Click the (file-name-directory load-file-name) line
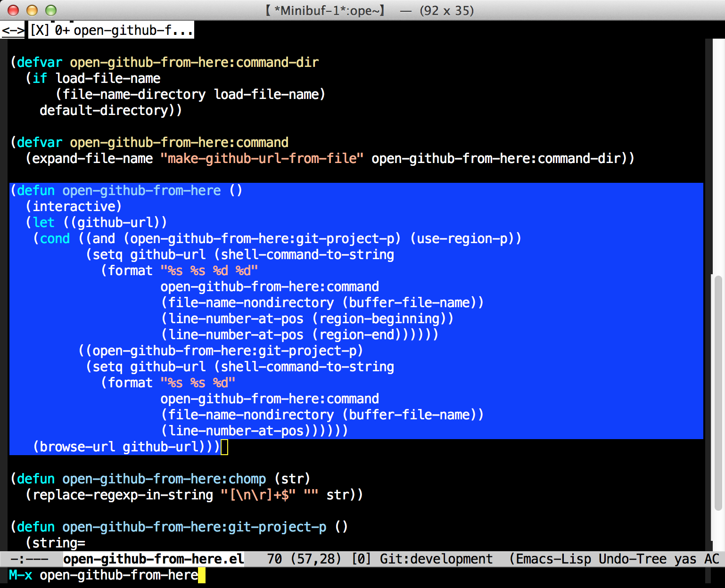This screenshot has height=588, width=725. point(190,94)
